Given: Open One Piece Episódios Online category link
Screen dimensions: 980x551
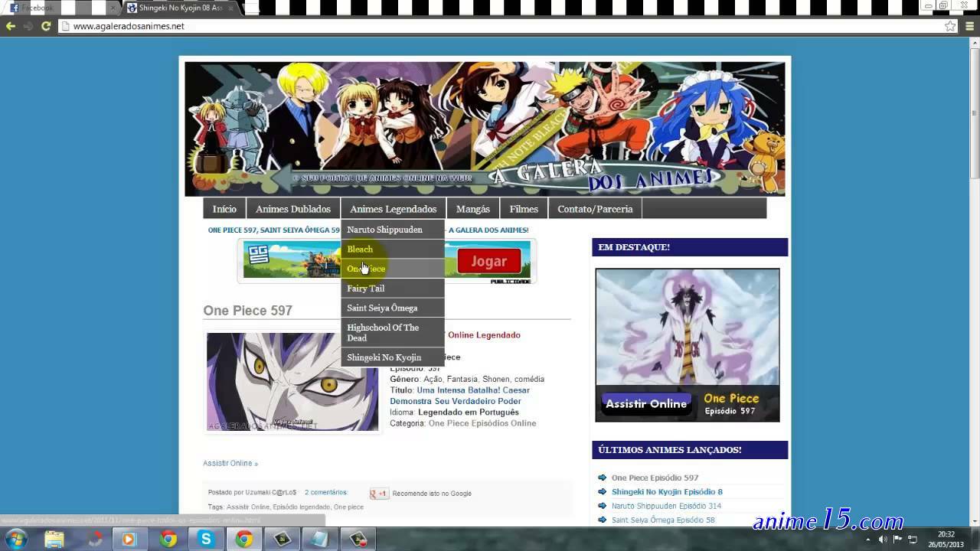Looking at the screenshot, I should 482,423.
